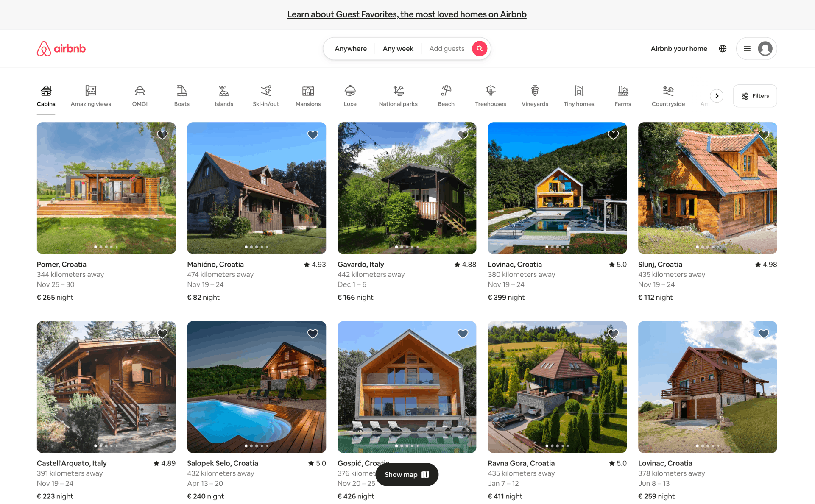Screen dimensions: 815x504
Task: Switch to Amazing views tab
Action: coord(91,96)
